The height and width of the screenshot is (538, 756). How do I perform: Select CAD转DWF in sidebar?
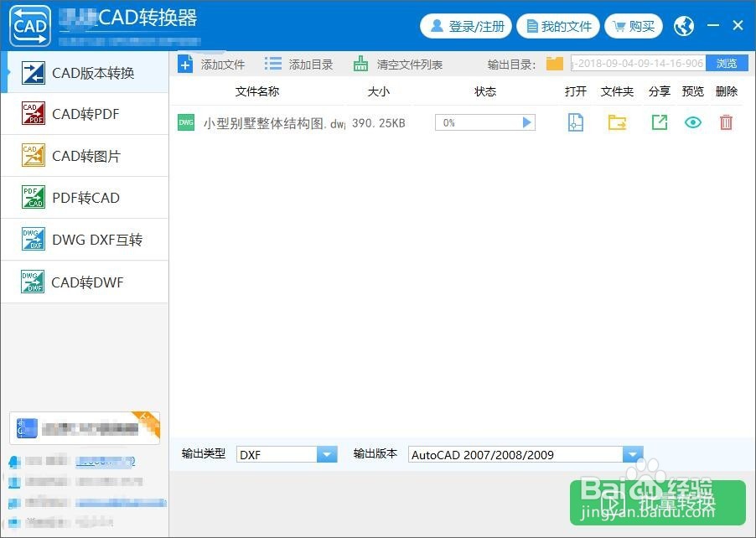point(85,282)
